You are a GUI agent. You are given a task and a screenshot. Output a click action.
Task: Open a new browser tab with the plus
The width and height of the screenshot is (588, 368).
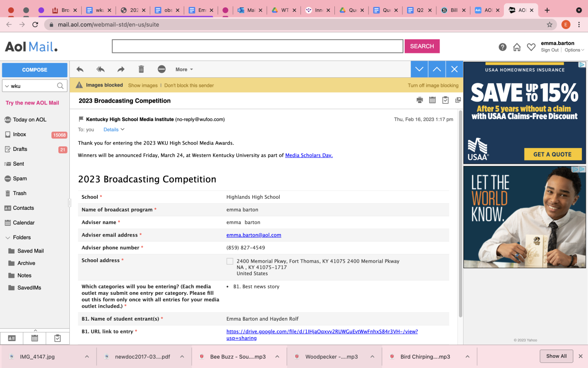[x=547, y=10]
